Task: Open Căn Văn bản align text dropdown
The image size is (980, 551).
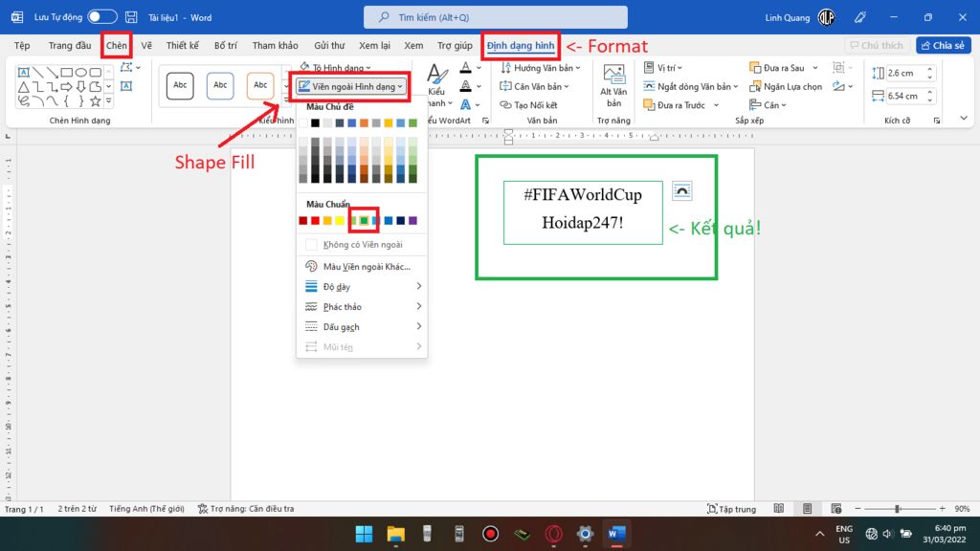Action: coord(534,86)
